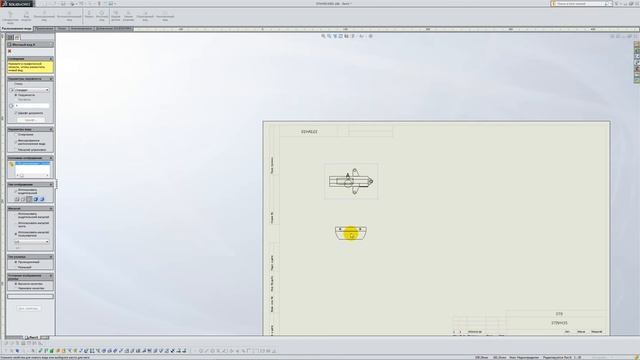640x360 pixels.
Task: Select the Detail View tool
Action: 102,16
